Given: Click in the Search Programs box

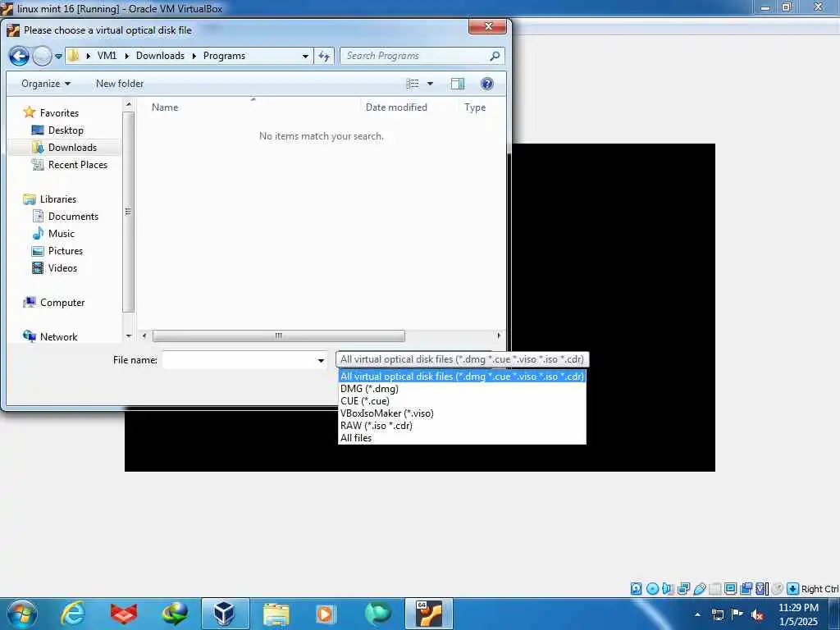Looking at the screenshot, I should point(415,56).
